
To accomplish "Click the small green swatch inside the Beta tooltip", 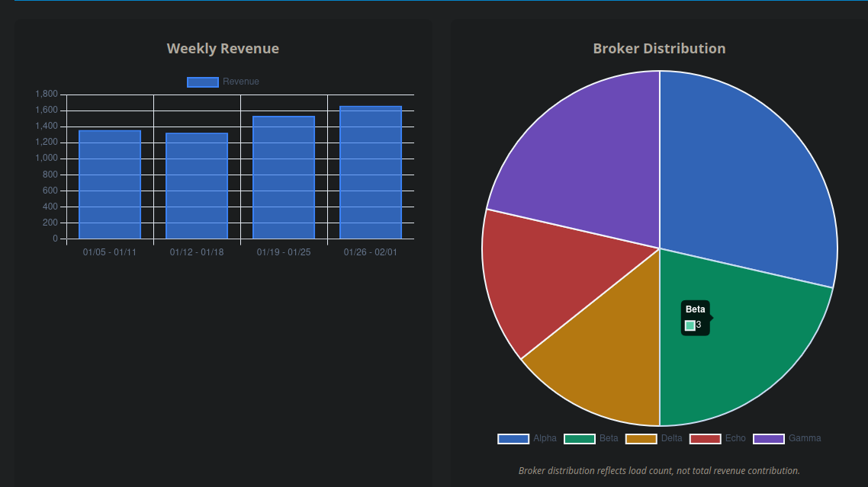I will coord(689,324).
